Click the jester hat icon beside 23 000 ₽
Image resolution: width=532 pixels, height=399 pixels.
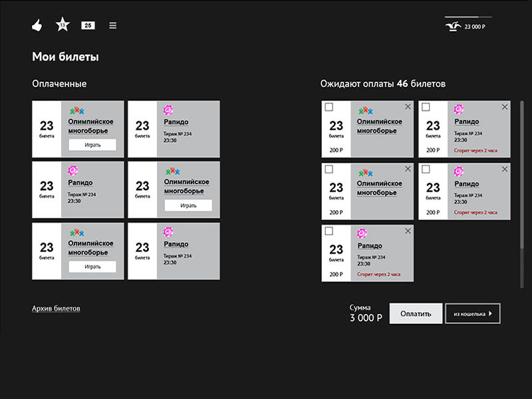tap(454, 27)
